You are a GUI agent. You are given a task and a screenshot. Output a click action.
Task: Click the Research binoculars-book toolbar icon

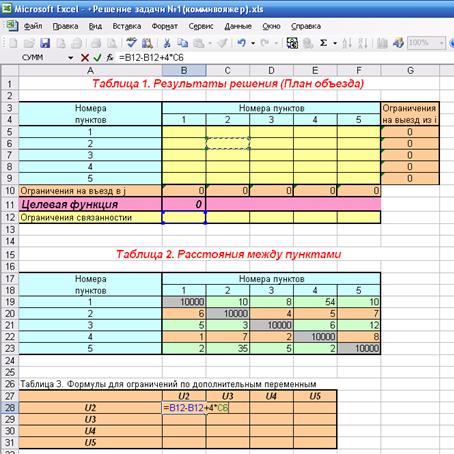click(x=147, y=43)
